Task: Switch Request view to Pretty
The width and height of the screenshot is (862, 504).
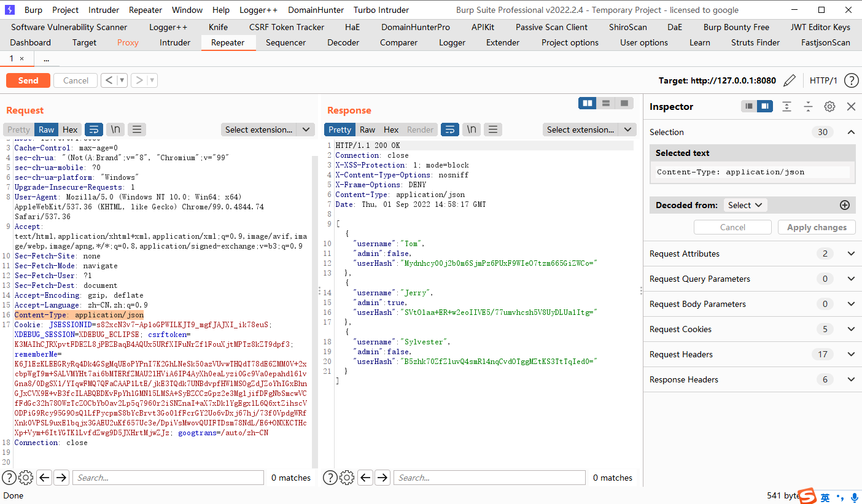Action: click(x=18, y=130)
